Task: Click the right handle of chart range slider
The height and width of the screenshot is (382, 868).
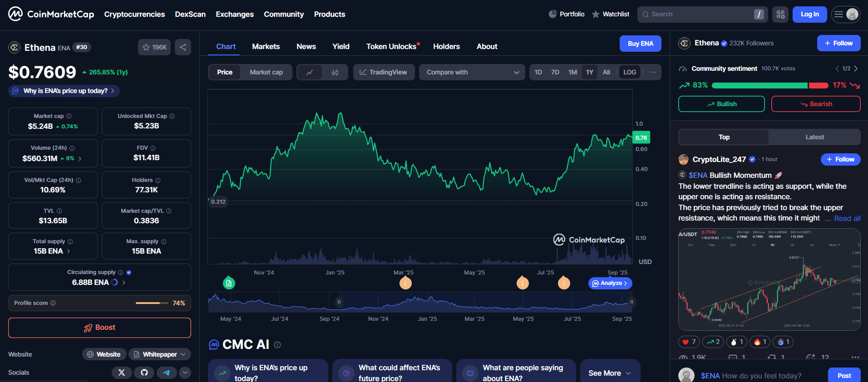Action: pyautogui.click(x=631, y=302)
